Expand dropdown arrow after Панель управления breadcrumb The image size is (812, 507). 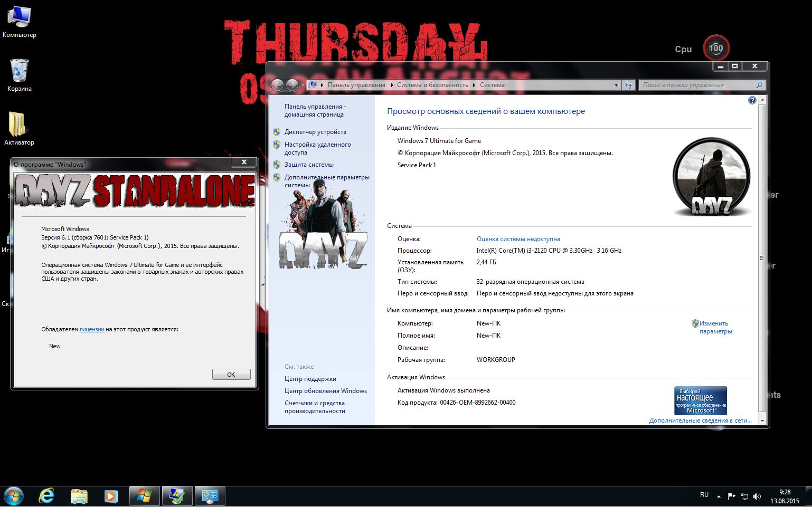[391, 85]
